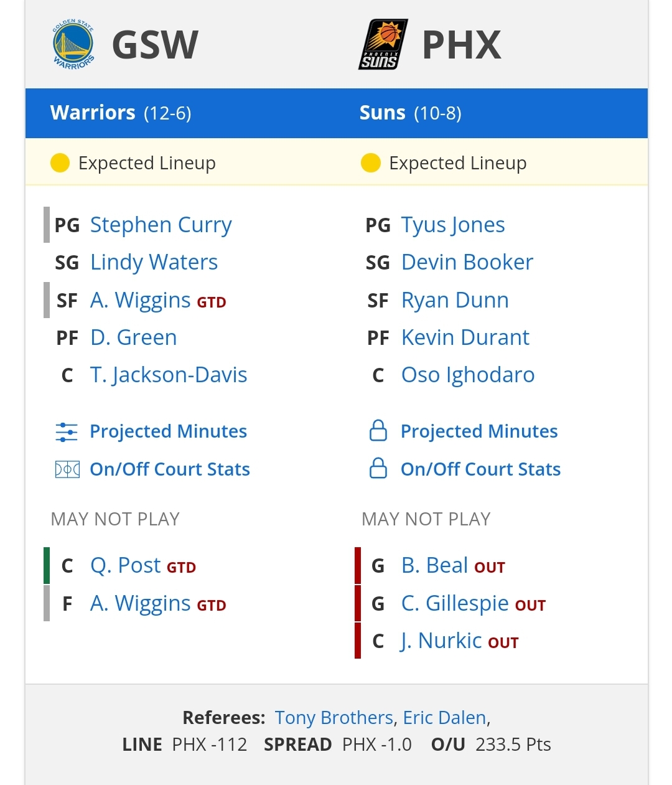Select Kevin Durant in Suns lineup

tap(465, 337)
